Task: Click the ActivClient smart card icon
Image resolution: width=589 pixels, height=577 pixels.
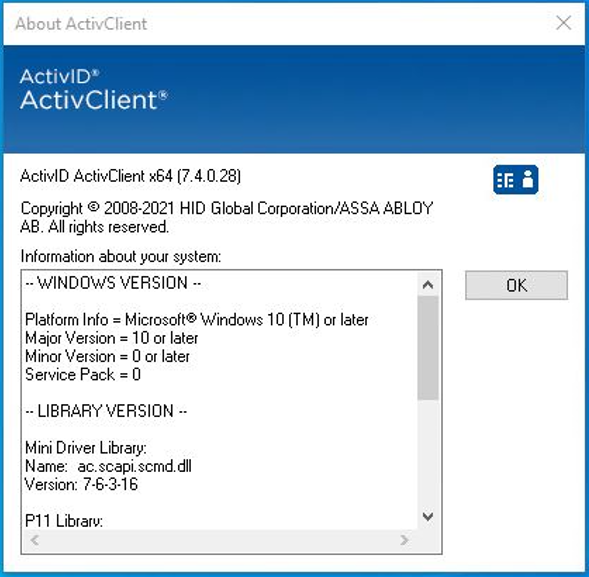Action: [x=516, y=180]
